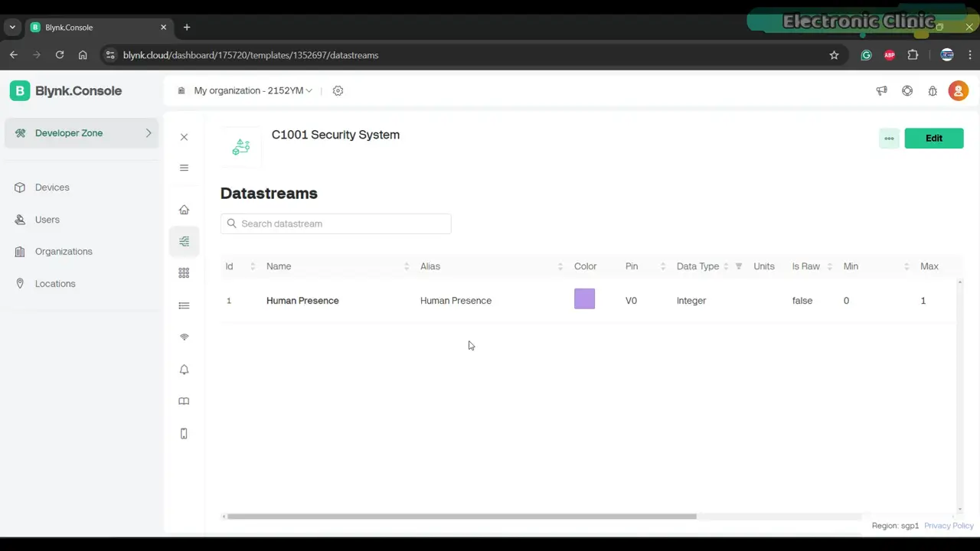This screenshot has height=551, width=980.
Task: Go to Devices in sidebar
Action: click(x=52, y=187)
